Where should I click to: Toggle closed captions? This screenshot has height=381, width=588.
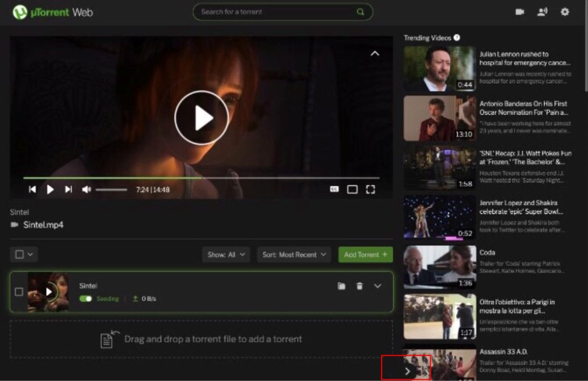(334, 189)
